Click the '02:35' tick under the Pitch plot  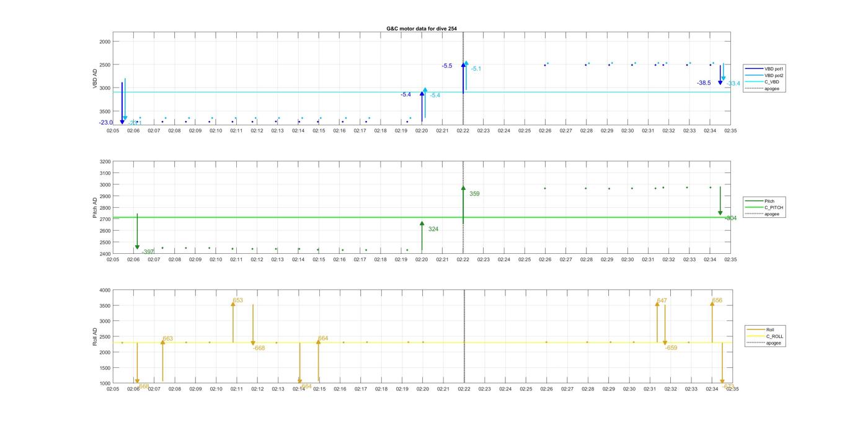730,259
